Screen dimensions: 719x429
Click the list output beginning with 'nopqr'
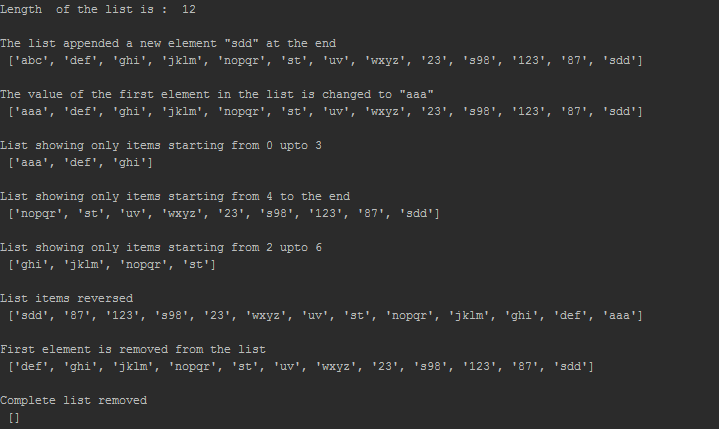223,213
